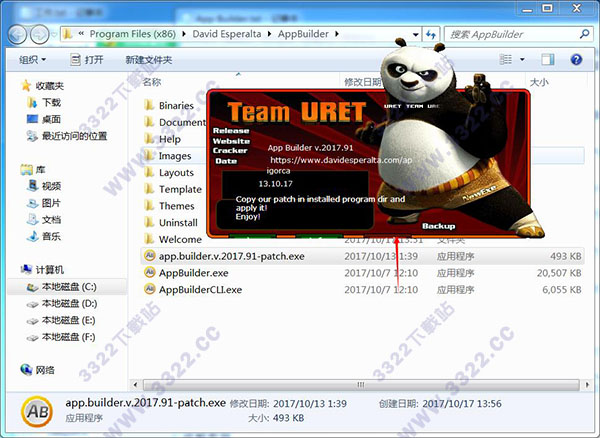Go back with the Back arrow button
Viewport: 600px width, 438px height.
tap(17, 34)
